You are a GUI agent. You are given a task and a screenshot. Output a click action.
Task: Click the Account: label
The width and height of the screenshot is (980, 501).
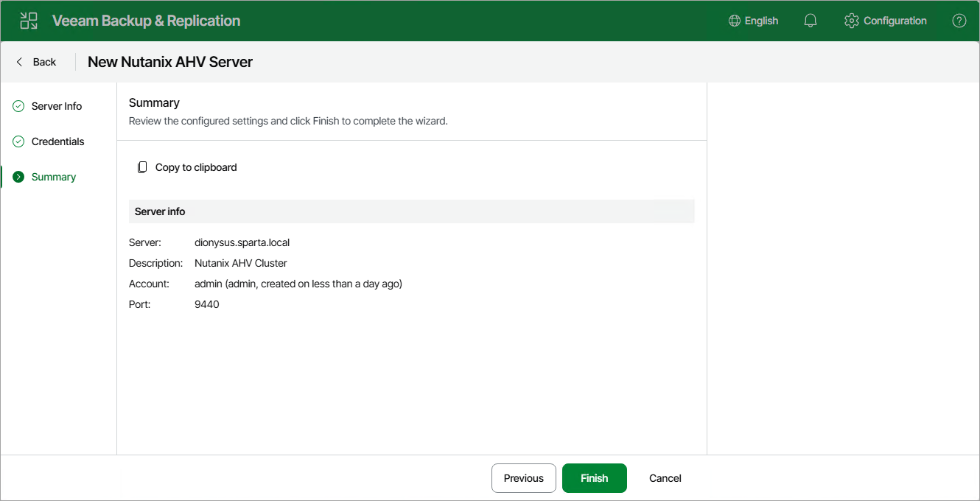tap(149, 284)
